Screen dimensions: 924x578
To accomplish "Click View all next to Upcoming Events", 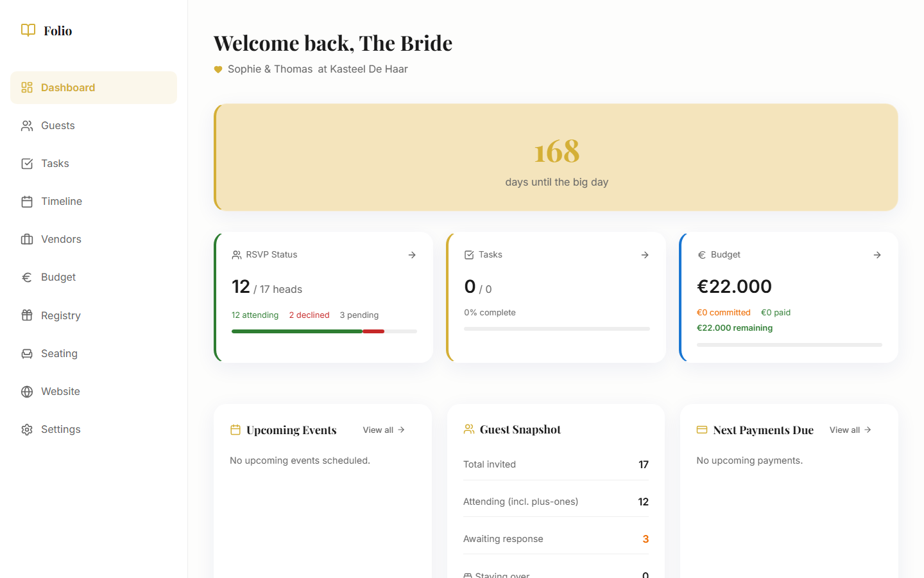I will coord(383,430).
